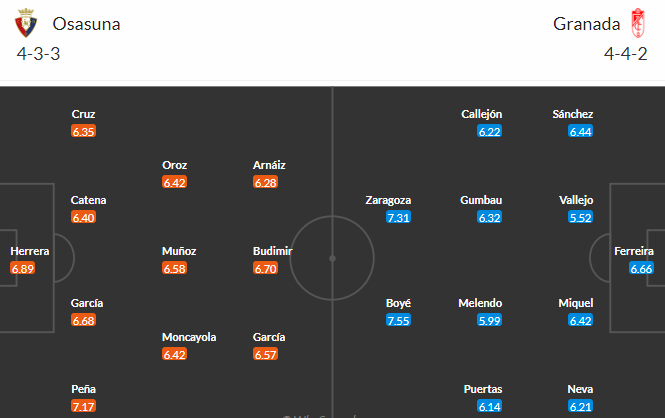Select Boyé's 7.55 rating badge
665x418 pixels.
[x=398, y=320]
